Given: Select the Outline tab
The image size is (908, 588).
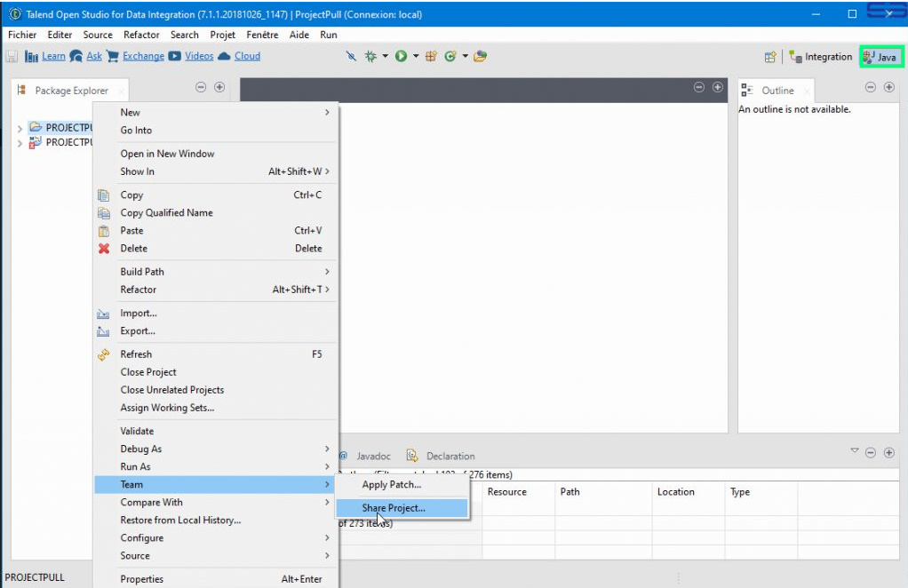Looking at the screenshot, I should (777, 91).
